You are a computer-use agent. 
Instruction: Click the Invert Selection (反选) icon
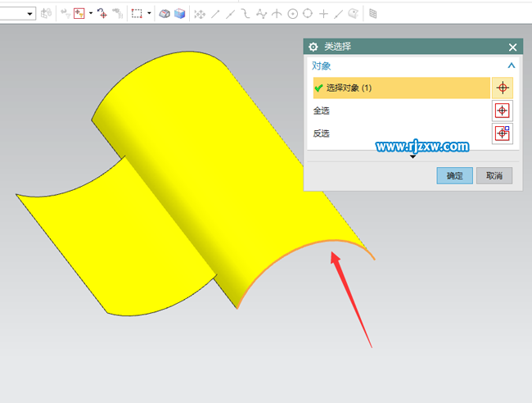(503, 134)
